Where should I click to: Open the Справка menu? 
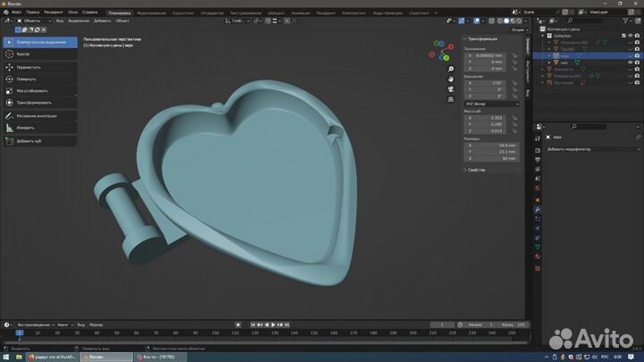(90, 13)
